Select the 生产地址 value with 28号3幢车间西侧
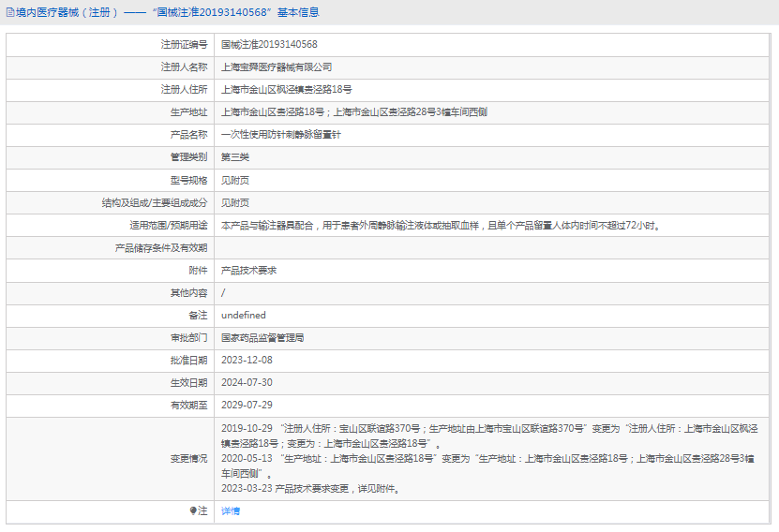The image size is (779, 532). click(x=354, y=112)
